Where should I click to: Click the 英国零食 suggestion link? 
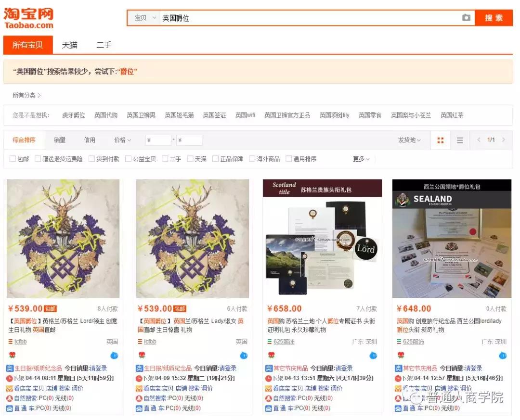pyautogui.click(x=370, y=115)
